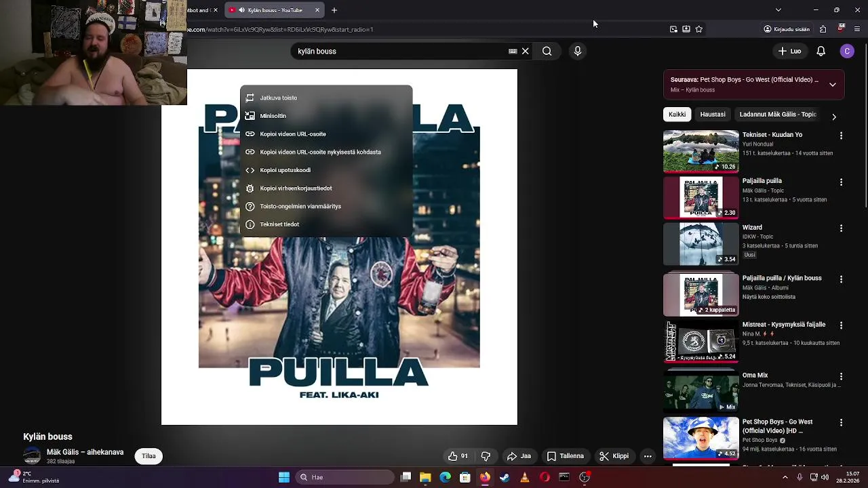Open the Mäk Gälis channel avatar
This screenshot has height=488, width=868.
[x=32, y=456]
